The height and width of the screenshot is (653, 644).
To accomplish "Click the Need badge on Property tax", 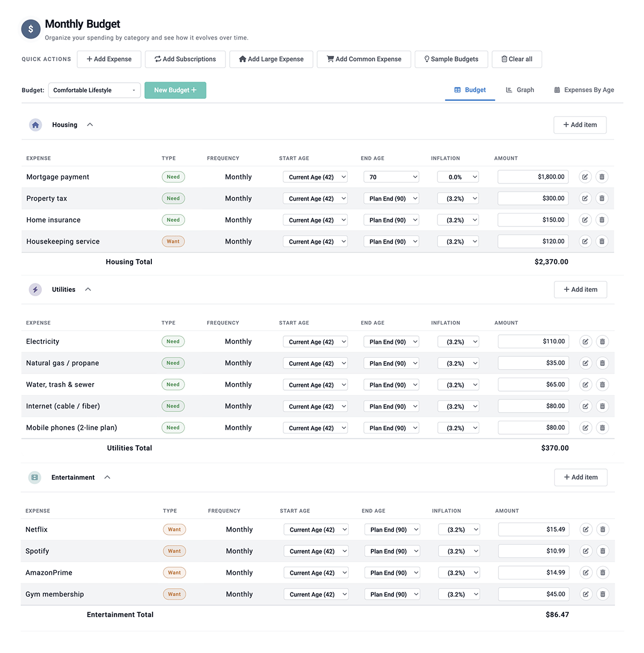I will [x=173, y=198].
